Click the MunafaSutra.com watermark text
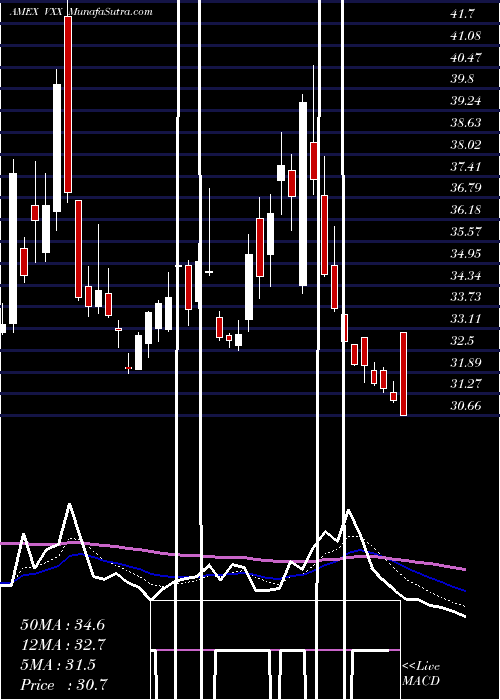 (x=110, y=12)
